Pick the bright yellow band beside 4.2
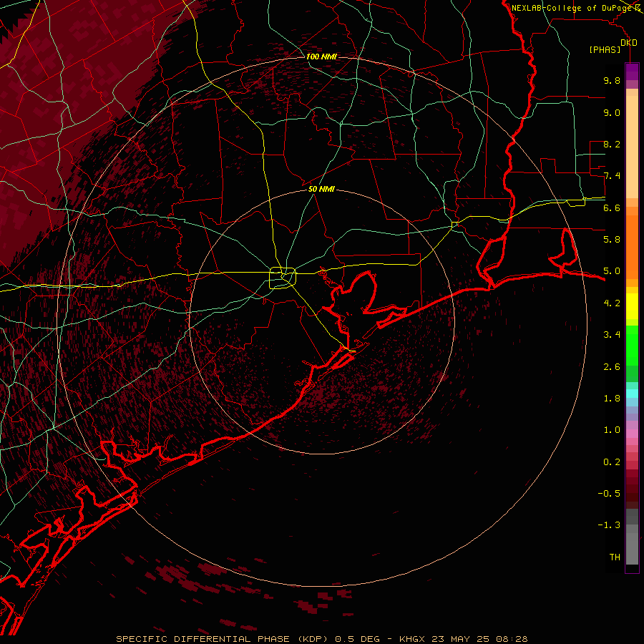 click(632, 306)
